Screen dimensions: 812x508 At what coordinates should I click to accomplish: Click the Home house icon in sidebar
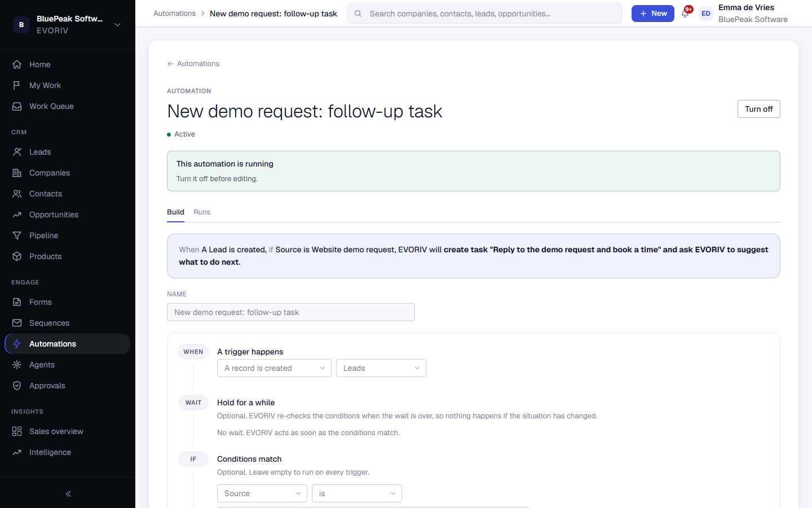pos(17,64)
